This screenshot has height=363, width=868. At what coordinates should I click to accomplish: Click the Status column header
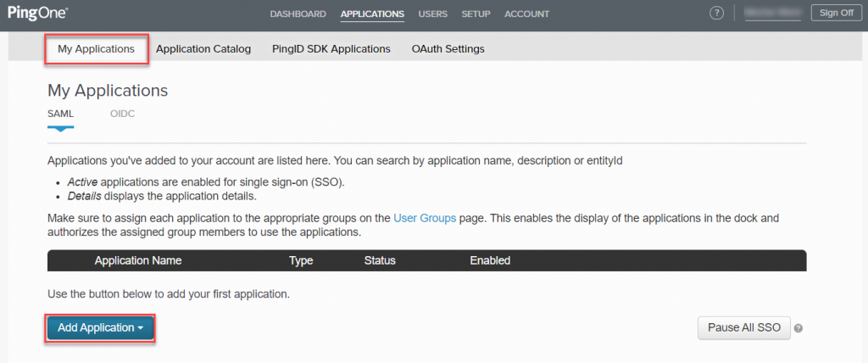(x=380, y=260)
